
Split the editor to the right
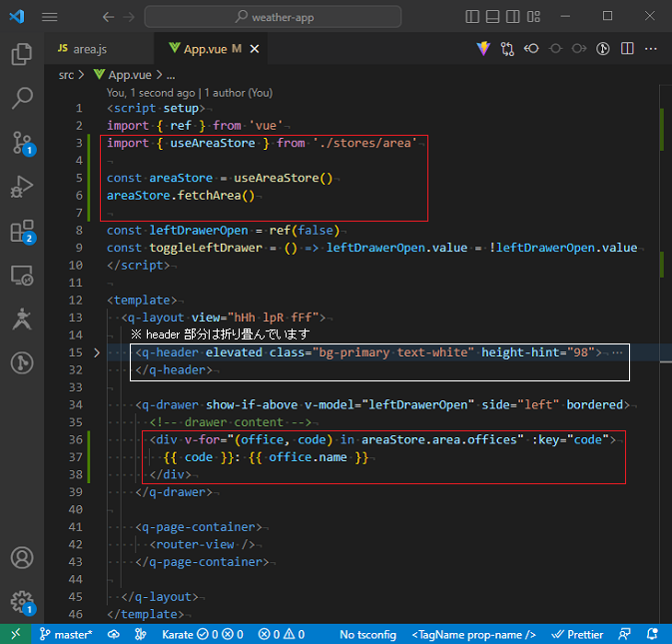pos(627,48)
